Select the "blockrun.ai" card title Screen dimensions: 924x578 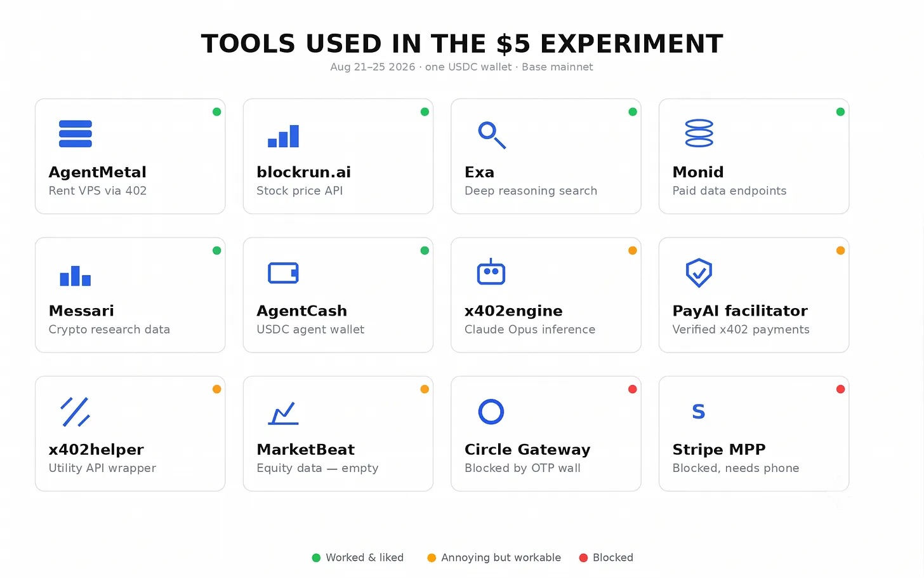pos(304,172)
